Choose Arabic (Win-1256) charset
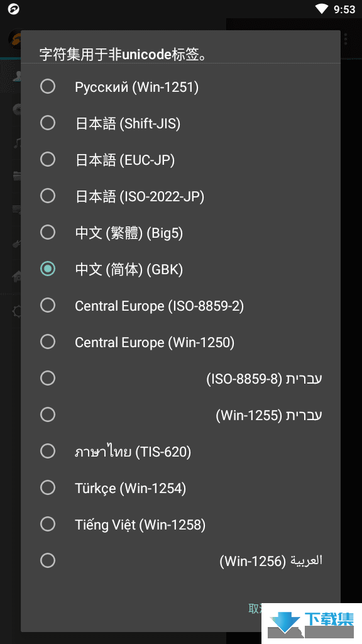 (180, 560)
